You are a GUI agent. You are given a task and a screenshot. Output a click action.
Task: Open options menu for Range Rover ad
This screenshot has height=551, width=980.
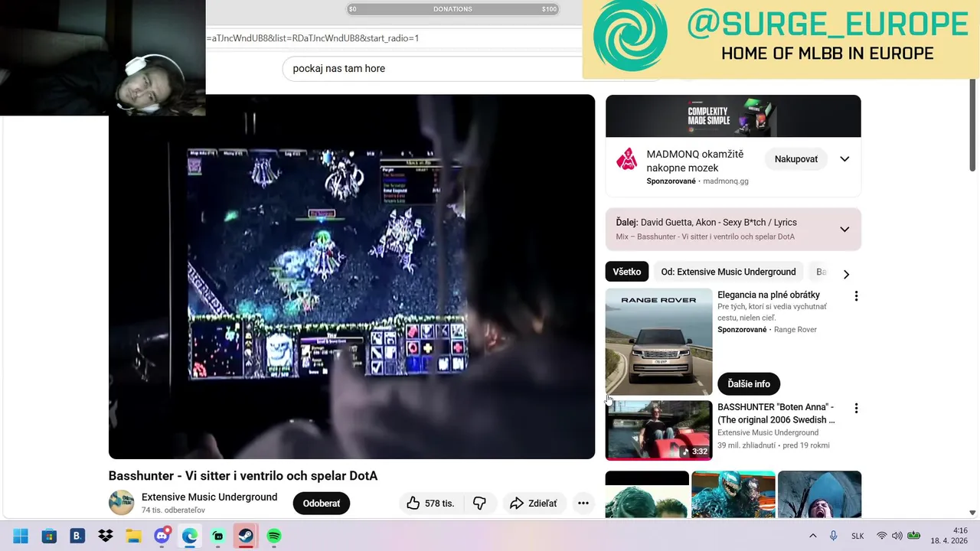point(856,296)
